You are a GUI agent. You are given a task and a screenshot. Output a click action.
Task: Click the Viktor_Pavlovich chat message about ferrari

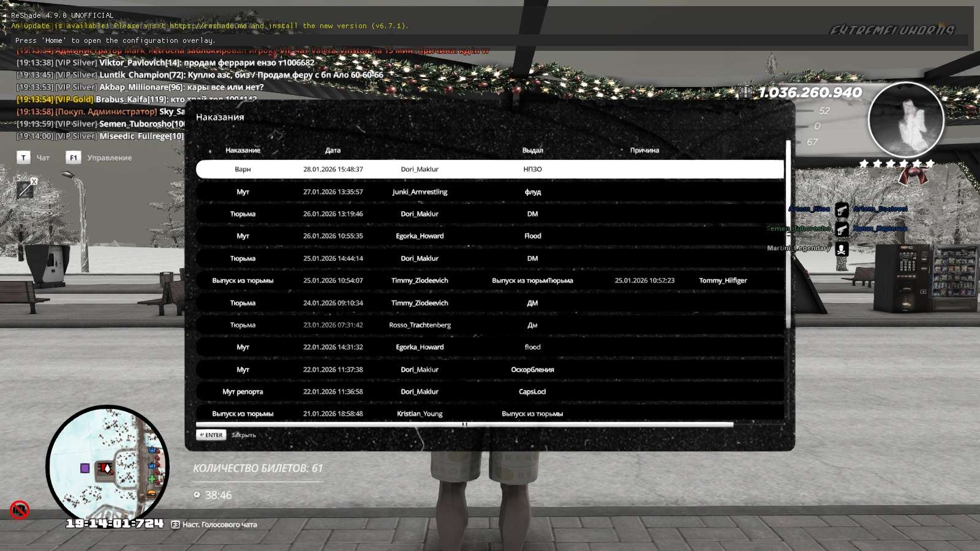tap(165, 62)
